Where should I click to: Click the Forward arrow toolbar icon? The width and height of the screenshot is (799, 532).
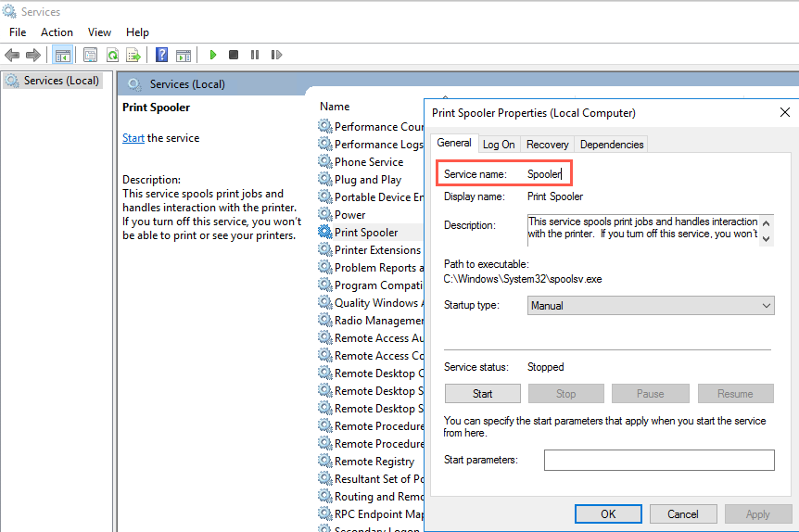(x=33, y=55)
